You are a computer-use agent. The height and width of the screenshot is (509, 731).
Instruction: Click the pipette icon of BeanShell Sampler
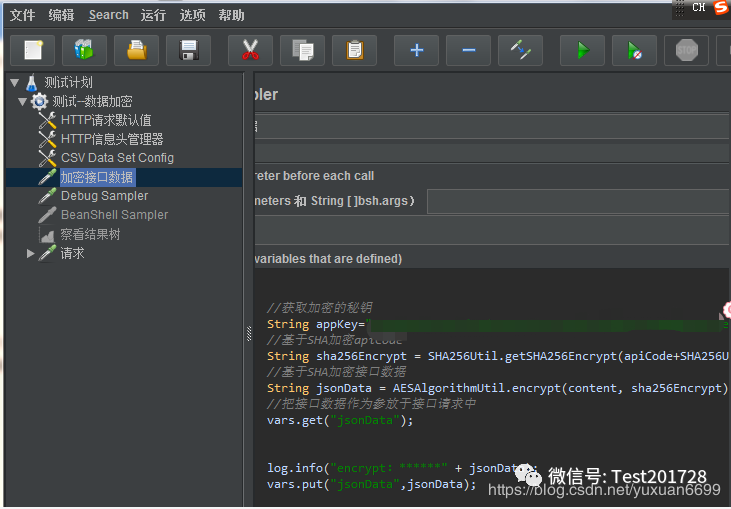(x=48, y=215)
